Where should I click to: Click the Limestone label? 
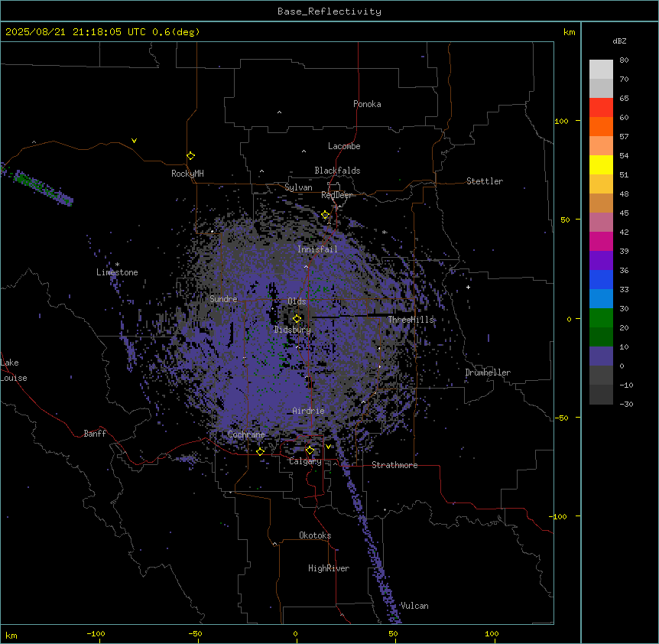(x=117, y=272)
